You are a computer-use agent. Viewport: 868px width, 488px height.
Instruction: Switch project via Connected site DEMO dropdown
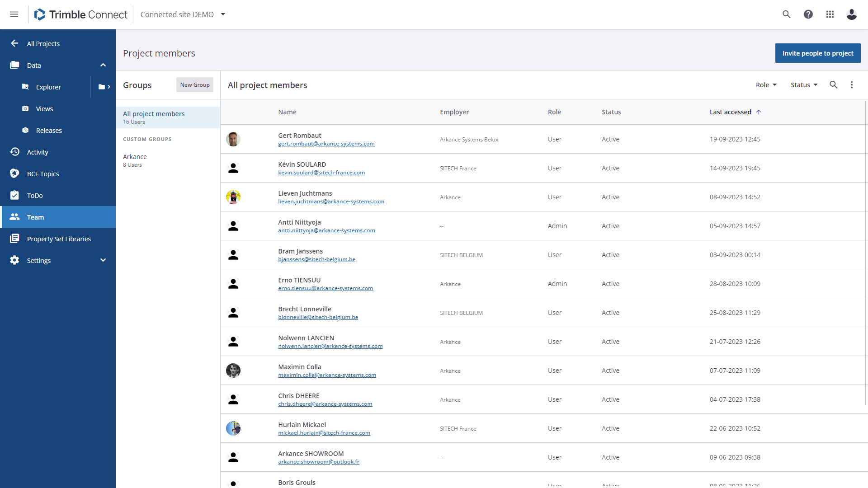[183, 14]
